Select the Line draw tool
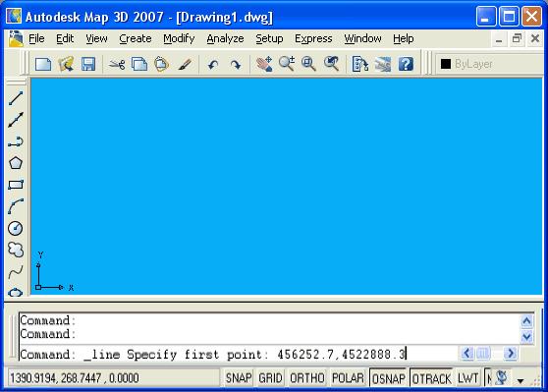 click(x=16, y=98)
